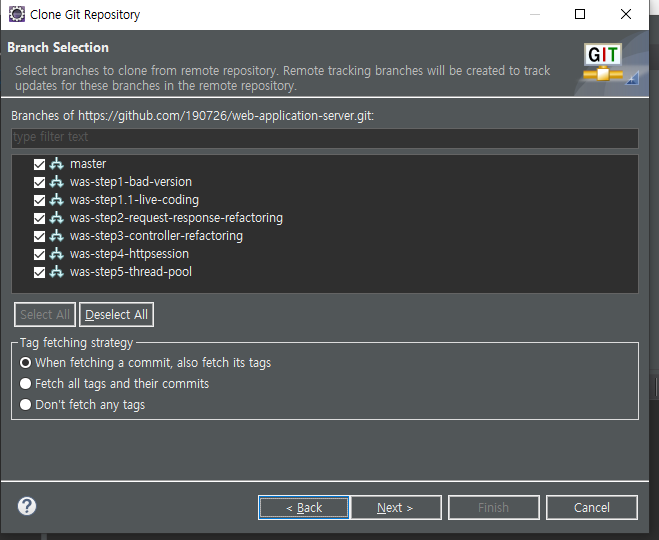The image size is (659, 540).
Task: Click the branch icon next to was-step1-bad-version
Action: tap(57, 182)
